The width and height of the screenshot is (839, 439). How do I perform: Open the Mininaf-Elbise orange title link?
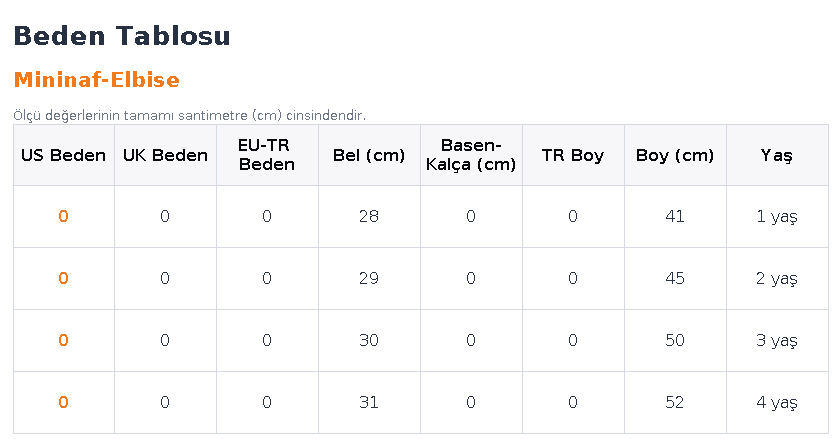pyautogui.click(x=96, y=80)
